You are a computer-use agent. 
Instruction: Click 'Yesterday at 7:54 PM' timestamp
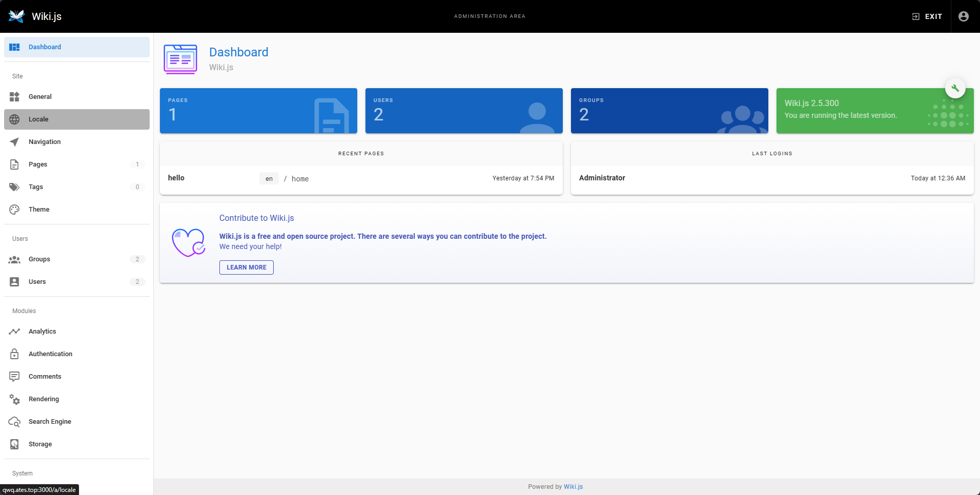(x=523, y=178)
